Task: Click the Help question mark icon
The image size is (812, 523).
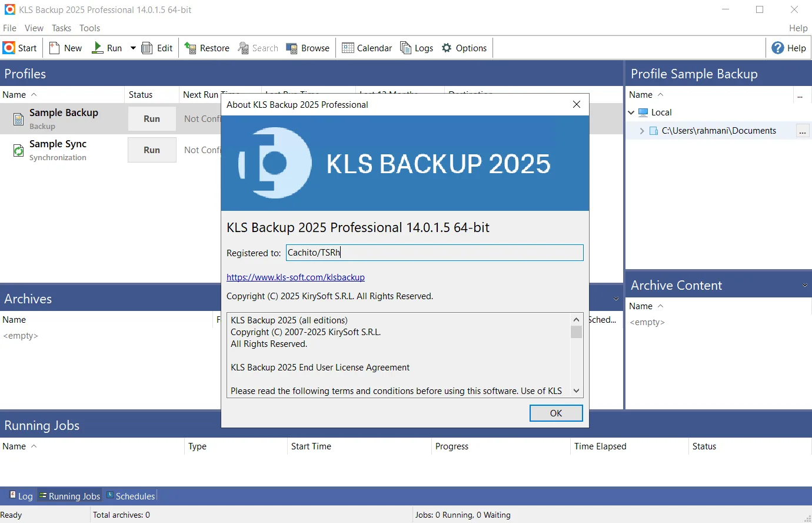Action: (778, 48)
